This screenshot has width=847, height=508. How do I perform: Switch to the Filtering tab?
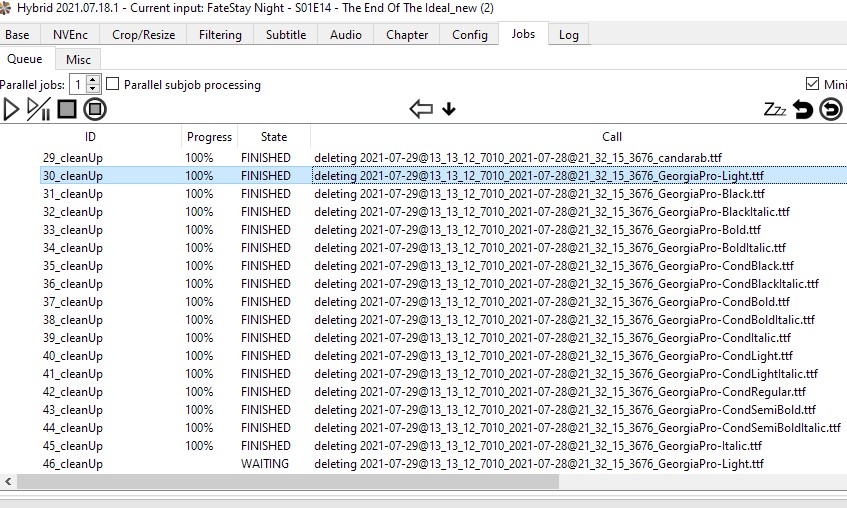(x=220, y=34)
